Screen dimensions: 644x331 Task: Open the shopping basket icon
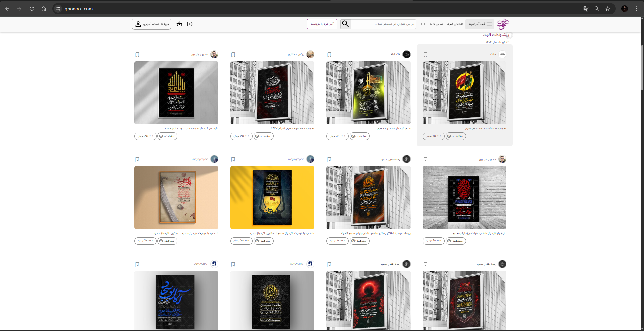[x=179, y=24]
